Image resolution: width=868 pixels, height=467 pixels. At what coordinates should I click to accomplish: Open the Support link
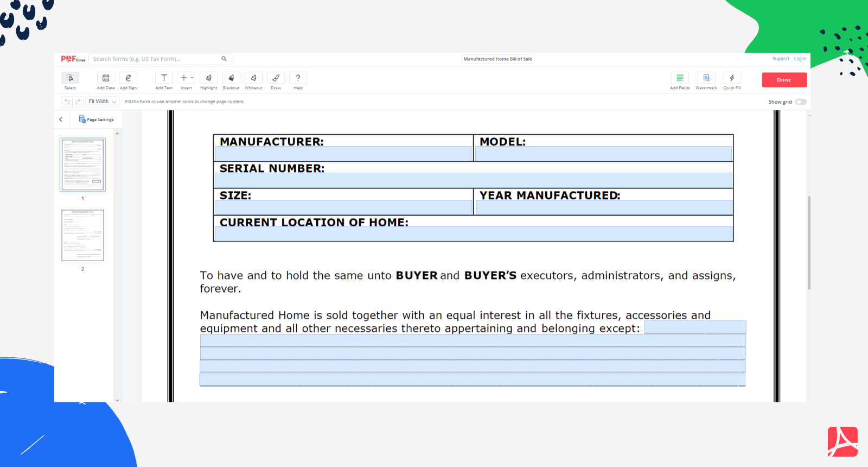781,59
